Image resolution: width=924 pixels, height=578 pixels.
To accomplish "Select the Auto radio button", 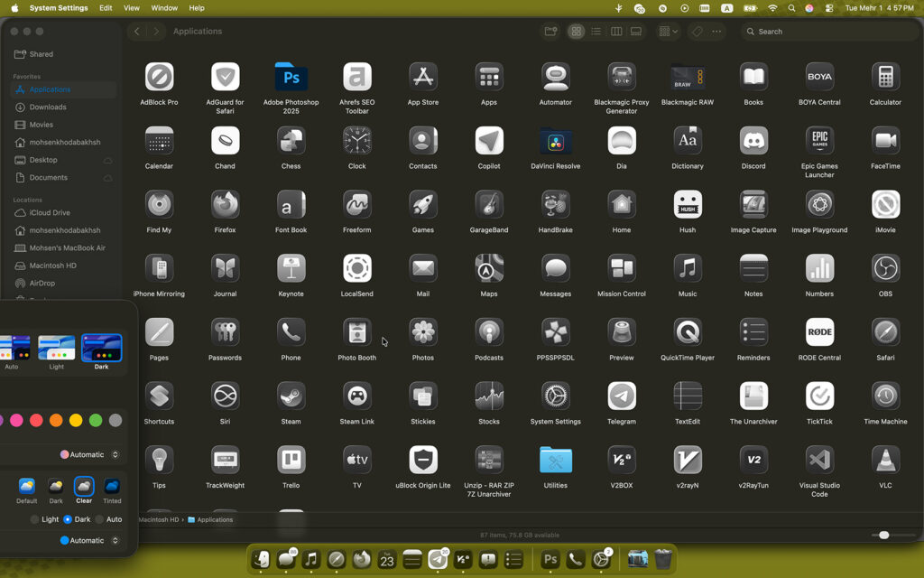I will (99, 519).
